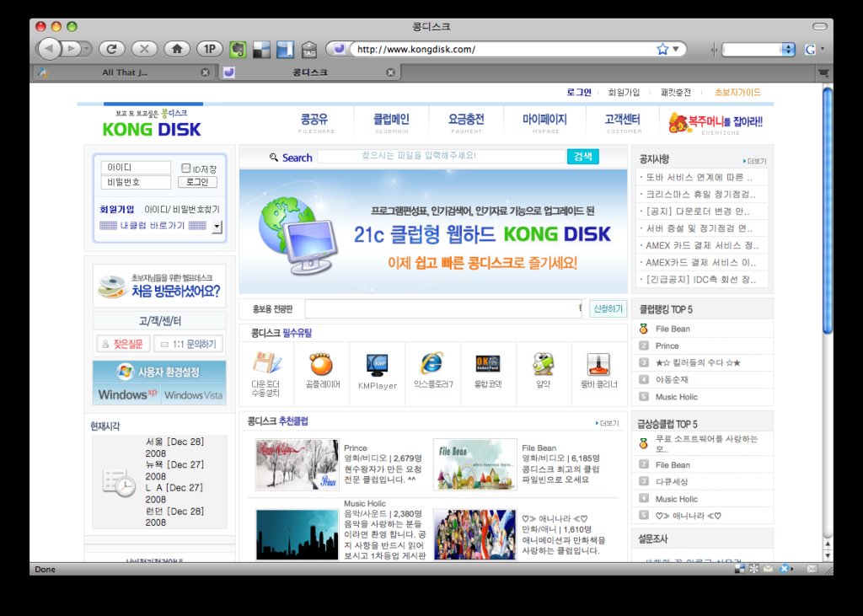Click the blue X status bar icon

[785, 569]
